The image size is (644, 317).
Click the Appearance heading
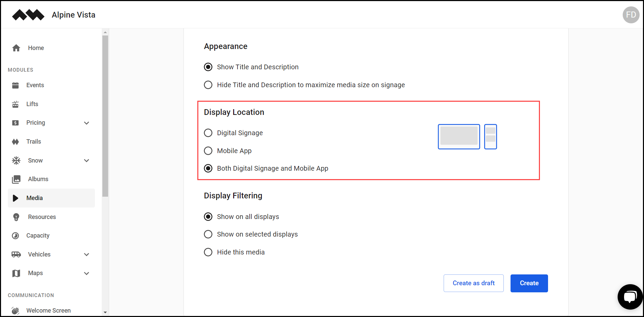[226, 46]
